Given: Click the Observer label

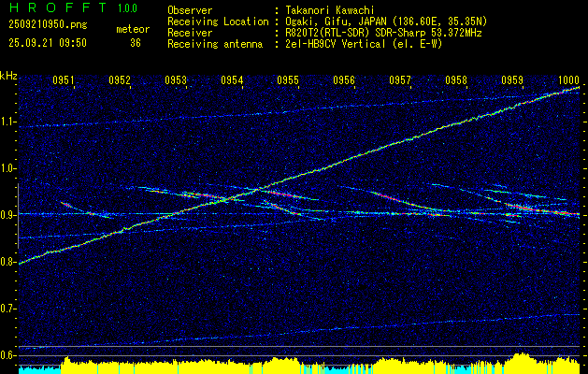Looking at the screenshot, I should 190,10.
